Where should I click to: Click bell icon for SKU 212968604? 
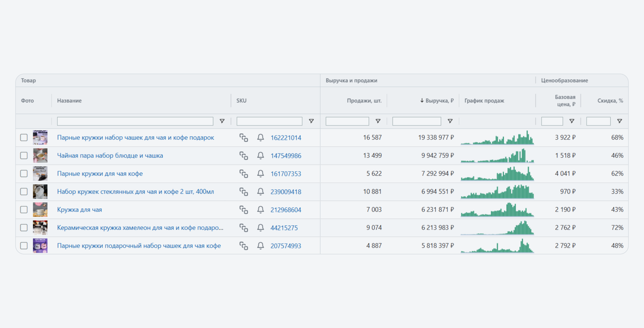point(261,210)
